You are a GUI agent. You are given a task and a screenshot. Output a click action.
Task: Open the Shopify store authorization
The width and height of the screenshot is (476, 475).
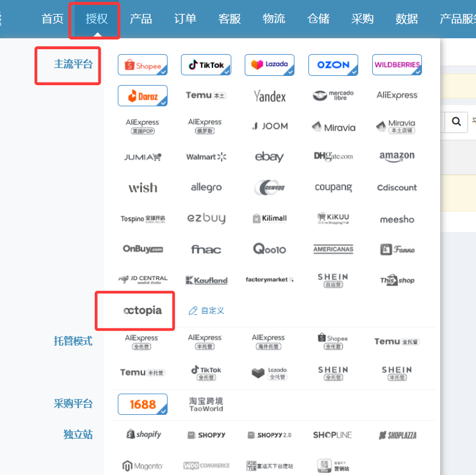(x=144, y=434)
